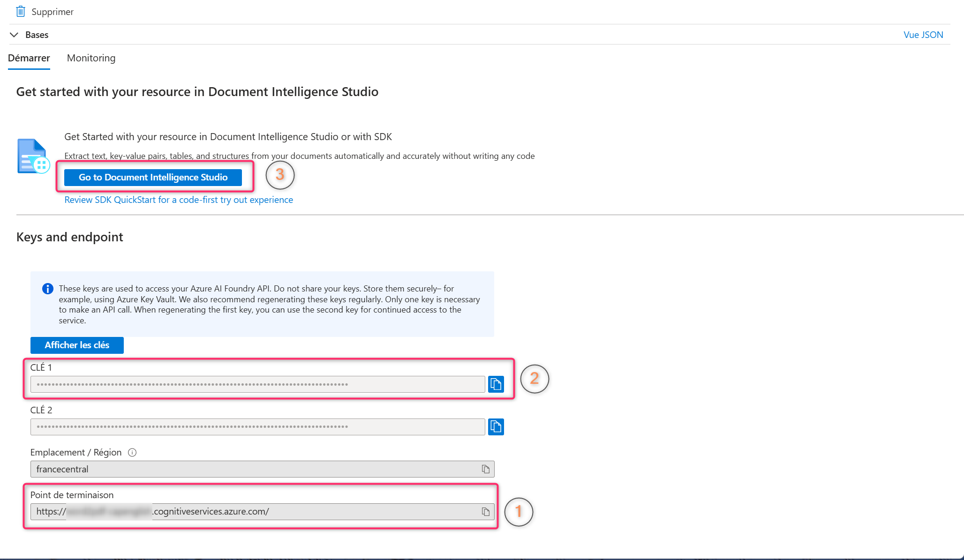
Task: Click the 'Get started with your resource' heading
Action: 197,92
